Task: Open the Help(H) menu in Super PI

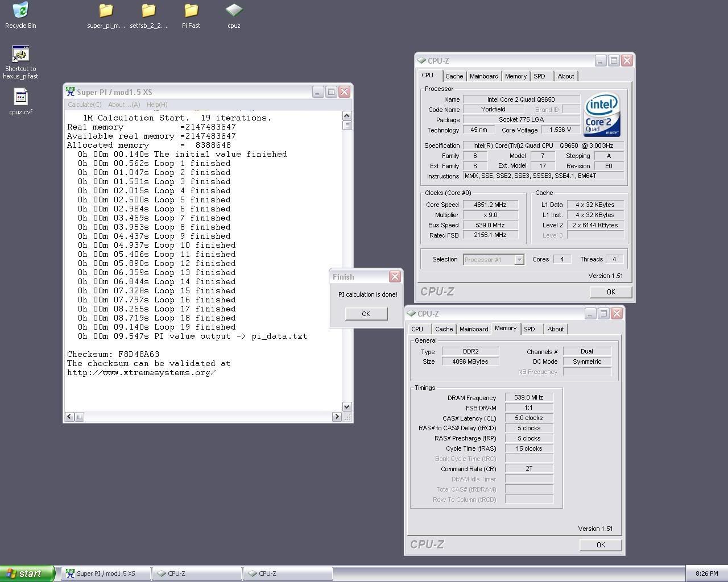Action: 157,105
